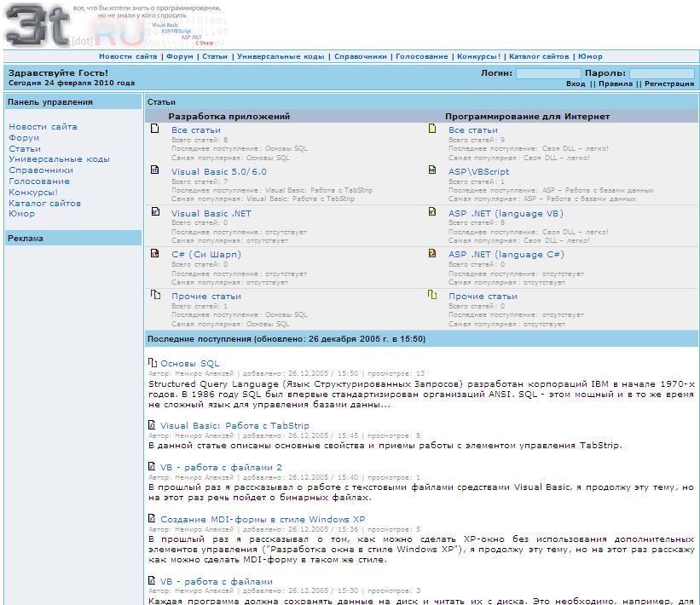Screen dimensions: 700x605
Task: Open 'Конкурсы!' in the side panel
Action: (33, 193)
